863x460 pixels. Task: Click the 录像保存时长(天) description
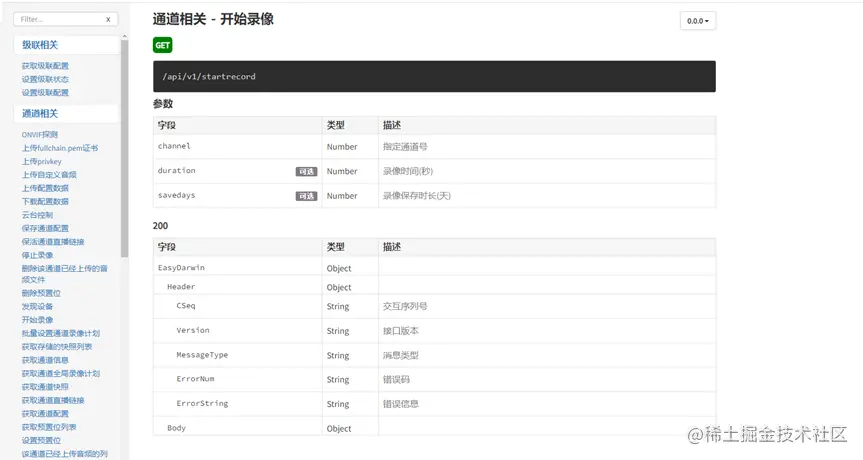417,196
